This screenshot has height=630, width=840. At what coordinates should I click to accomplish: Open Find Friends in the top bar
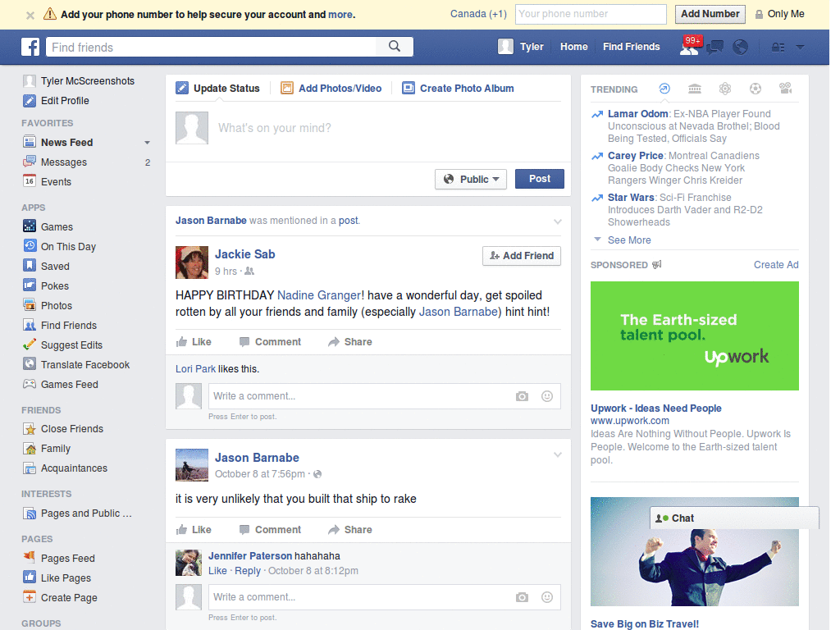pyautogui.click(x=631, y=47)
